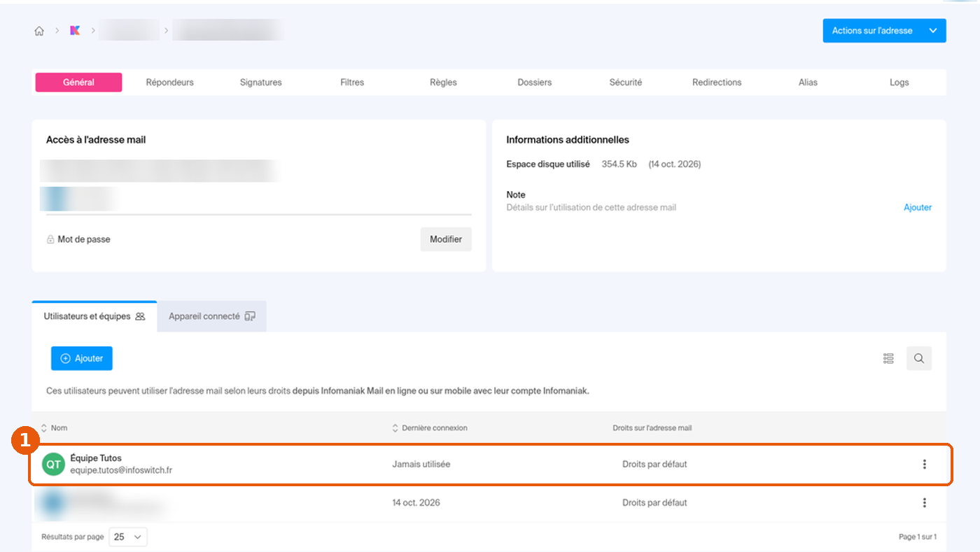Go to the Redirections tab
Viewport: 980px width, 552px height.
pos(717,83)
